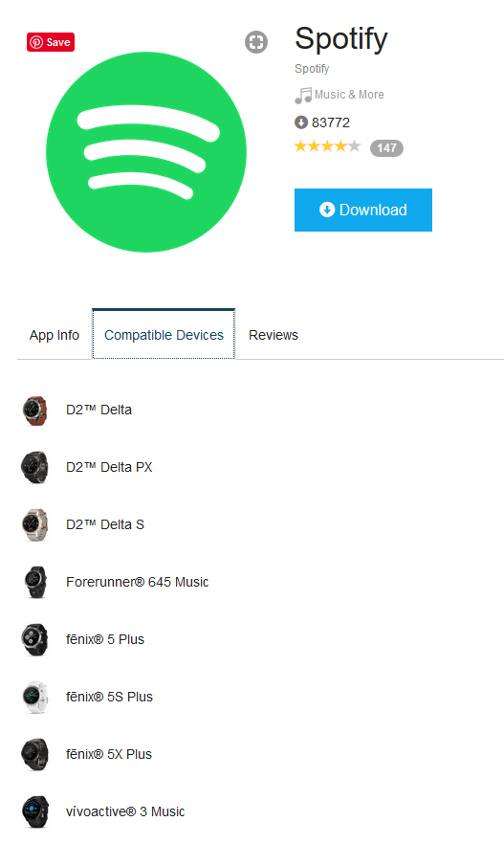Select the Compatible Devices tab
Viewport: 504px width, 844px height.
point(164,334)
